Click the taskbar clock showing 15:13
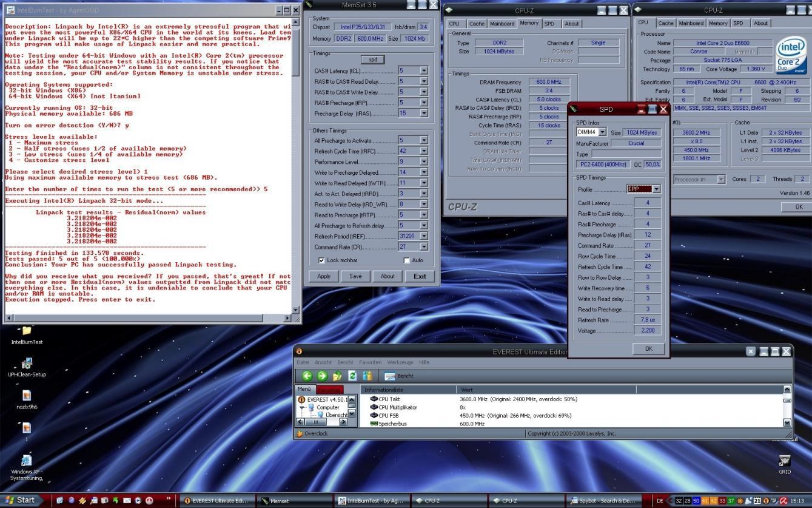812x508 pixels. (x=797, y=501)
